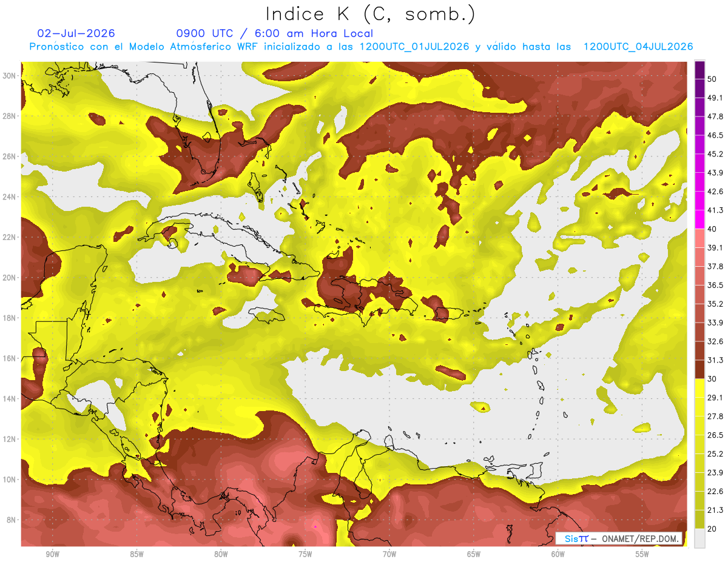Click the legend value '39.1'
The image size is (728, 562).
coord(715,247)
